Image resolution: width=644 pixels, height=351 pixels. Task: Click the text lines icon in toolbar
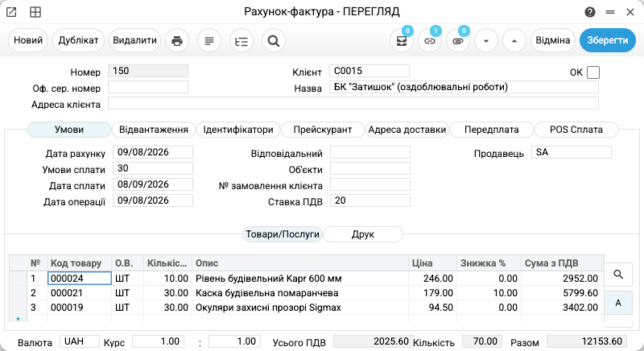209,40
